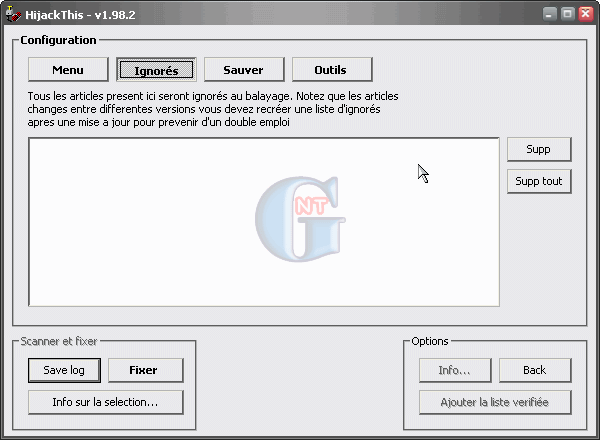Click Ajouter la liste verifiée button
The height and width of the screenshot is (440, 600).
coord(495,403)
